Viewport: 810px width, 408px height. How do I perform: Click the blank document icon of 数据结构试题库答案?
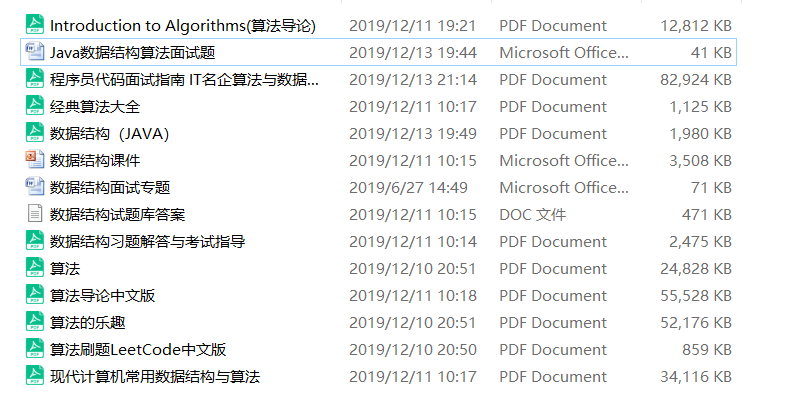pyautogui.click(x=35, y=214)
